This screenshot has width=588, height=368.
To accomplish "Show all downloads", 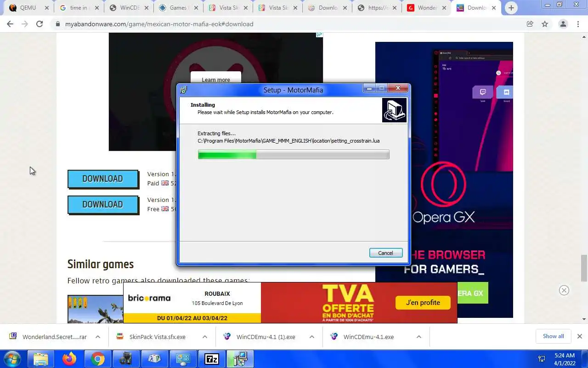I will (x=553, y=336).
